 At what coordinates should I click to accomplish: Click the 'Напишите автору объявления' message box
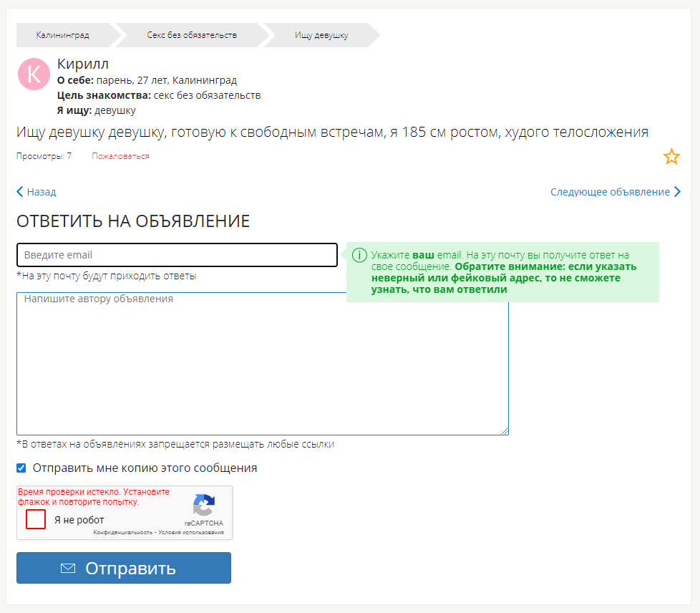point(262,363)
